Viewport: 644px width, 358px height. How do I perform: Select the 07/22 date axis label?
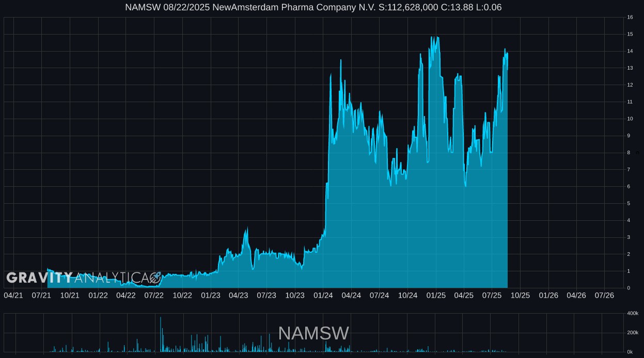(x=154, y=296)
